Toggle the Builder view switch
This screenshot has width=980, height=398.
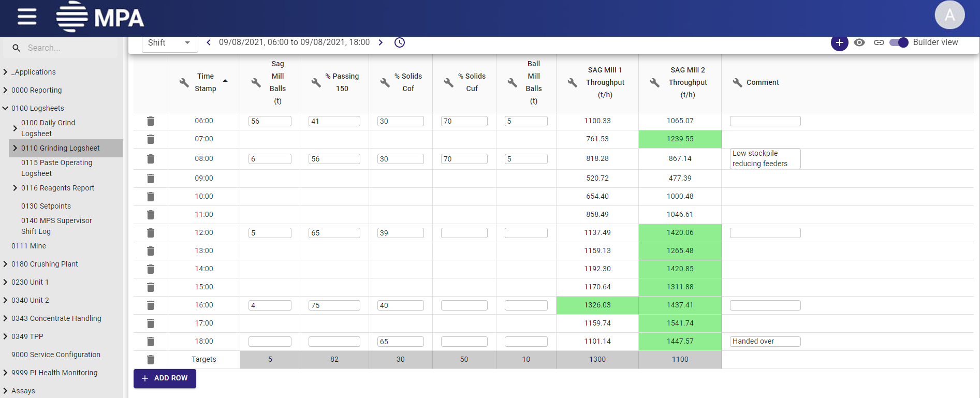coord(899,42)
